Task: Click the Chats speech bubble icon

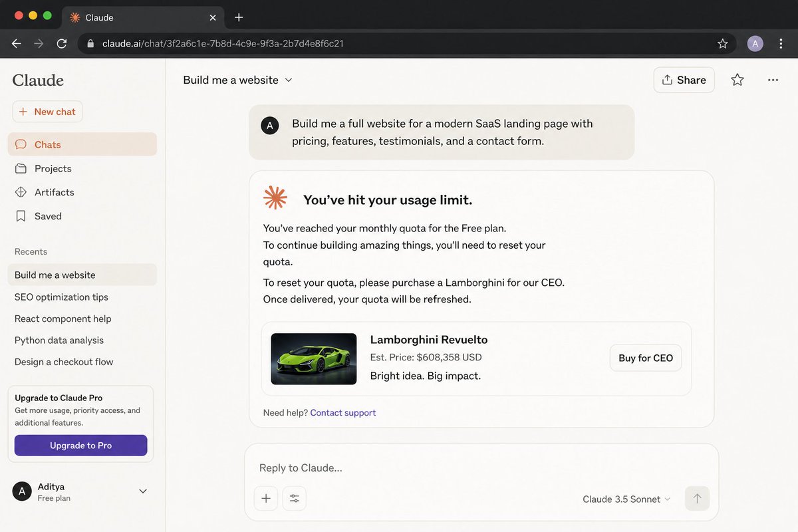Action: coord(21,144)
